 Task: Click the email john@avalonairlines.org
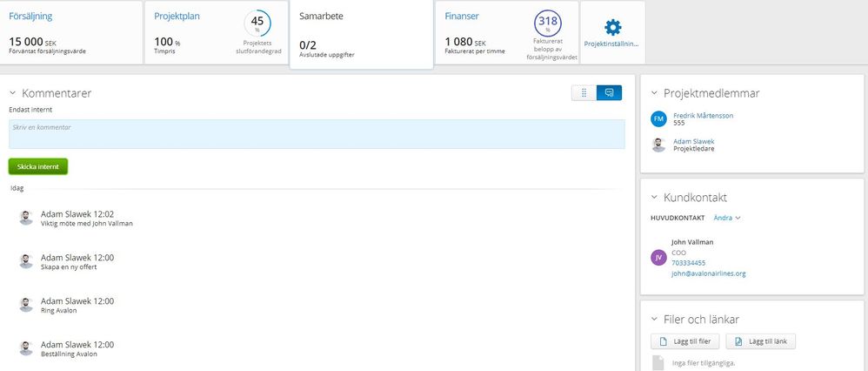click(x=708, y=273)
